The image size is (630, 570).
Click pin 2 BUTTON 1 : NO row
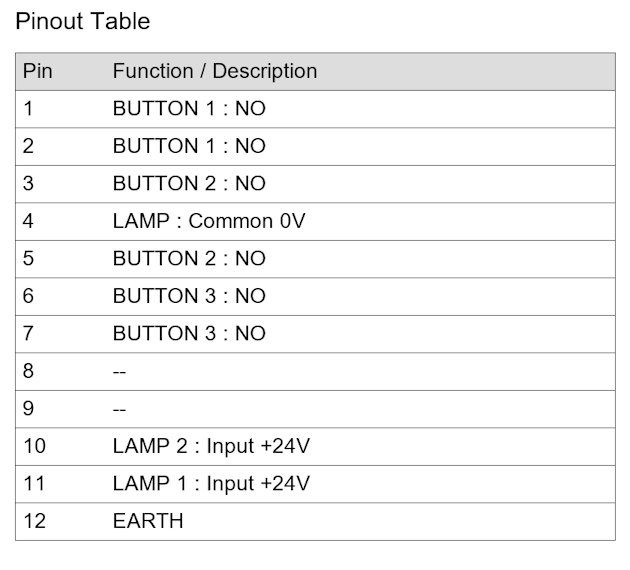(315, 146)
